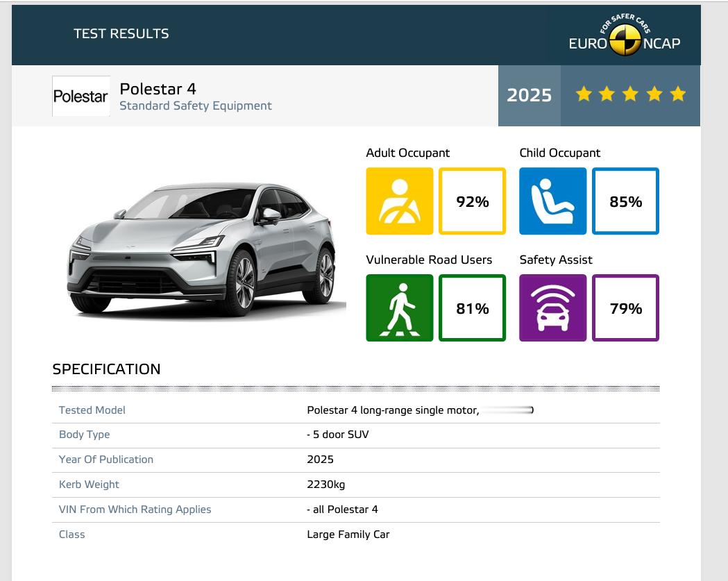Screen dimensions: 728x581
Task: Click the Year Of Publication label
Action: tap(106, 460)
